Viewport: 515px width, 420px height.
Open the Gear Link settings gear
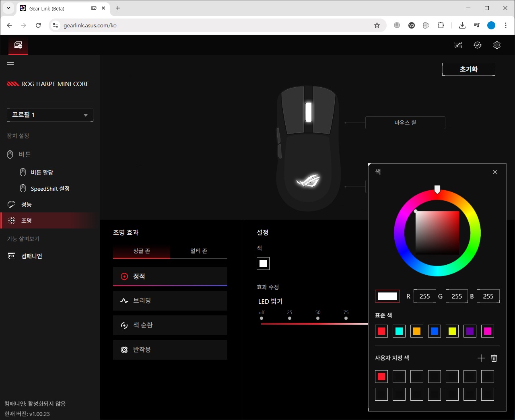(x=497, y=45)
